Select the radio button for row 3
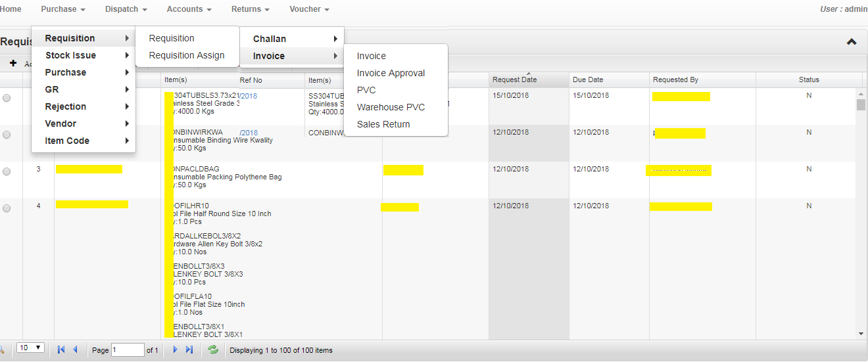 point(7,171)
